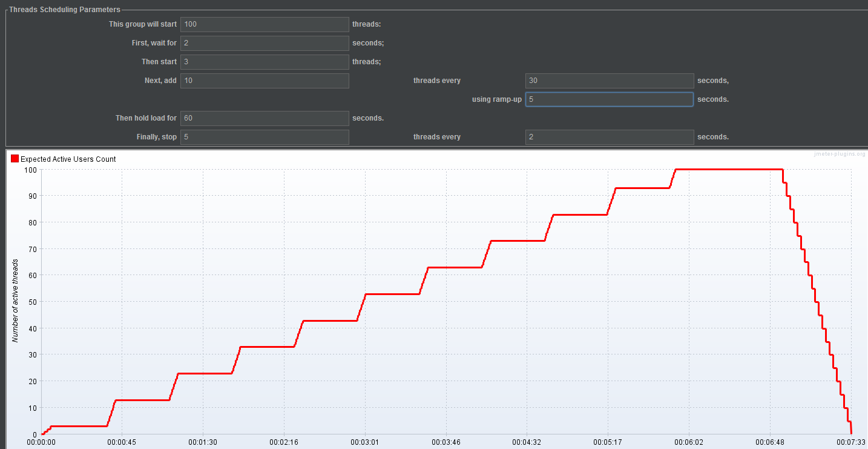Viewport: 868px width, 449px height.
Task: Click the highlighted ramp-up seconds field
Action: coord(609,99)
